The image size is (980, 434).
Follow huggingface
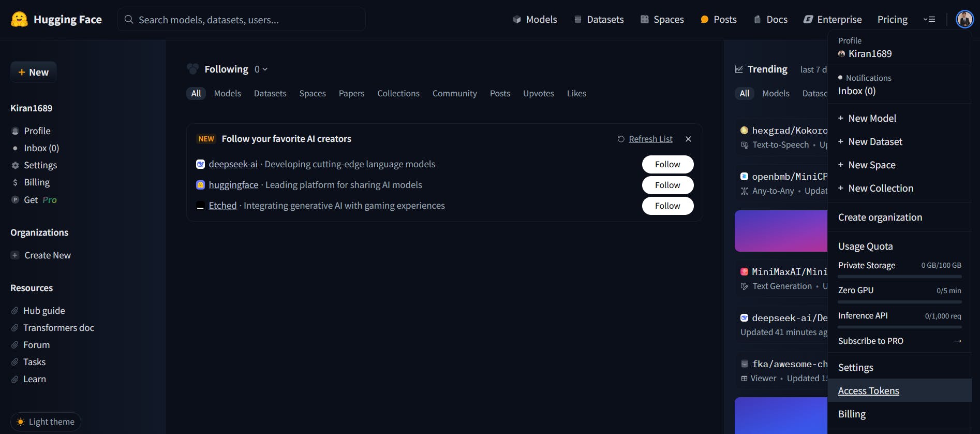(x=668, y=185)
